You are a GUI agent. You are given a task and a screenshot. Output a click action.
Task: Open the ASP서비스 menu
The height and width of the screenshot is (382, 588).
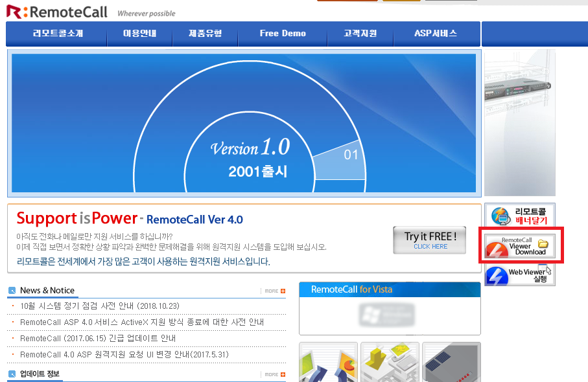(x=436, y=33)
